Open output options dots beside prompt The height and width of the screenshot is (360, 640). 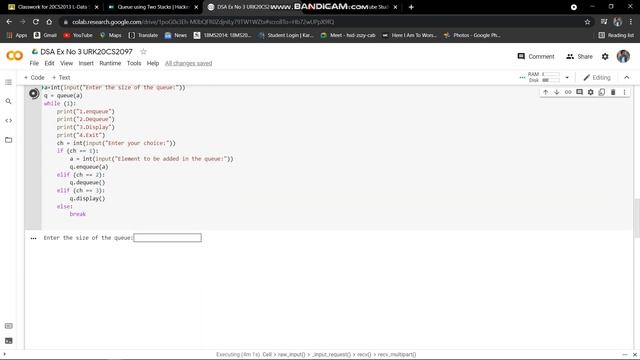(x=33, y=238)
